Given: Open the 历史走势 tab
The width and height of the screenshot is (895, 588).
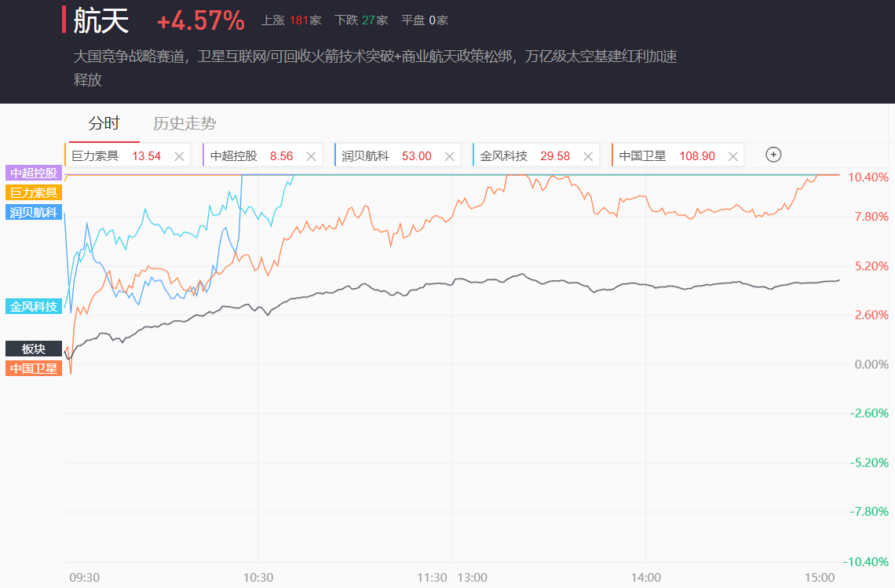Looking at the screenshot, I should (x=184, y=123).
